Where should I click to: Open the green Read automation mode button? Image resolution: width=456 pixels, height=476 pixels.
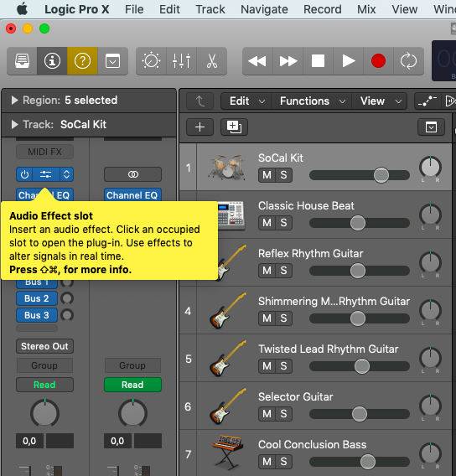(x=132, y=385)
